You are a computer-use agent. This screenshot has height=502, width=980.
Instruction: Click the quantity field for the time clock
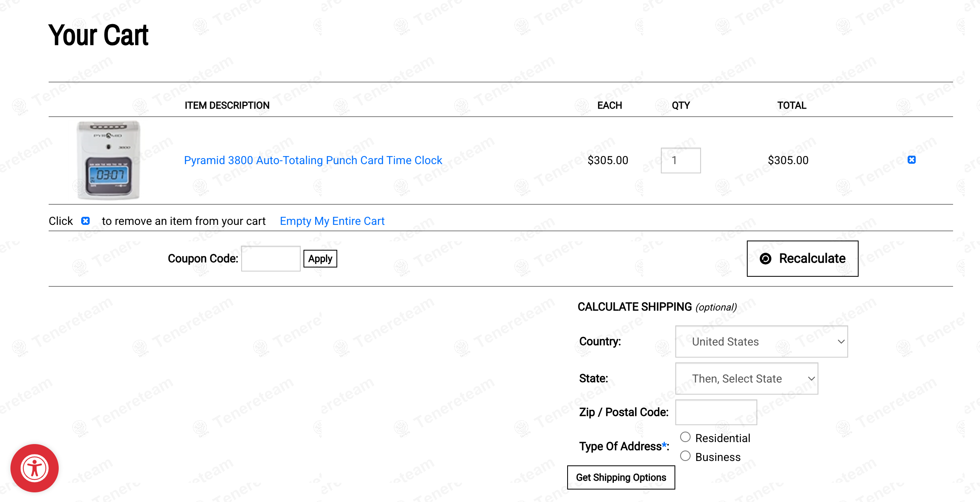pyautogui.click(x=681, y=160)
